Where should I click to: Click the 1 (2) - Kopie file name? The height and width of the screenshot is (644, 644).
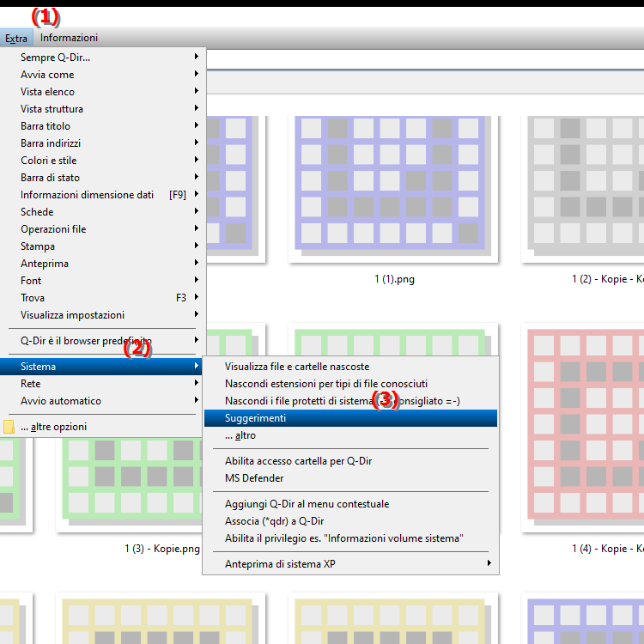pos(607,279)
